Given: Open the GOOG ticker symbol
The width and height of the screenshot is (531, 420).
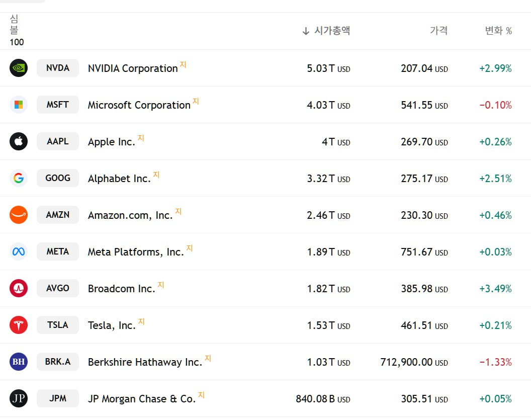Looking at the screenshot, I should [x=57, y=178].
